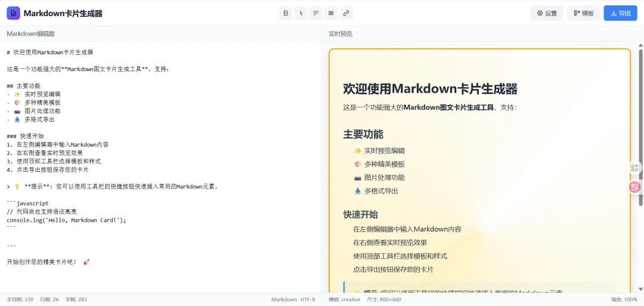Click '多格式导出' item in the preview list

tap(380, 191)
